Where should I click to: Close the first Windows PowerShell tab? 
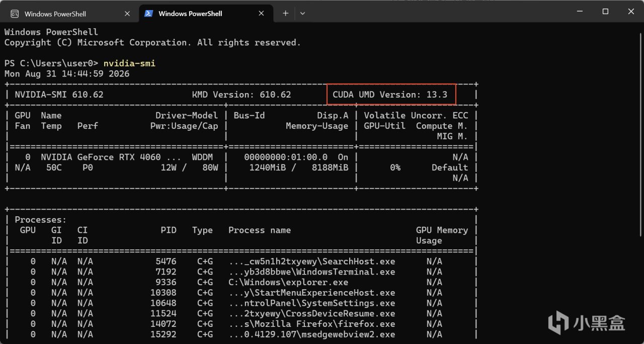[x=127, y=14]
